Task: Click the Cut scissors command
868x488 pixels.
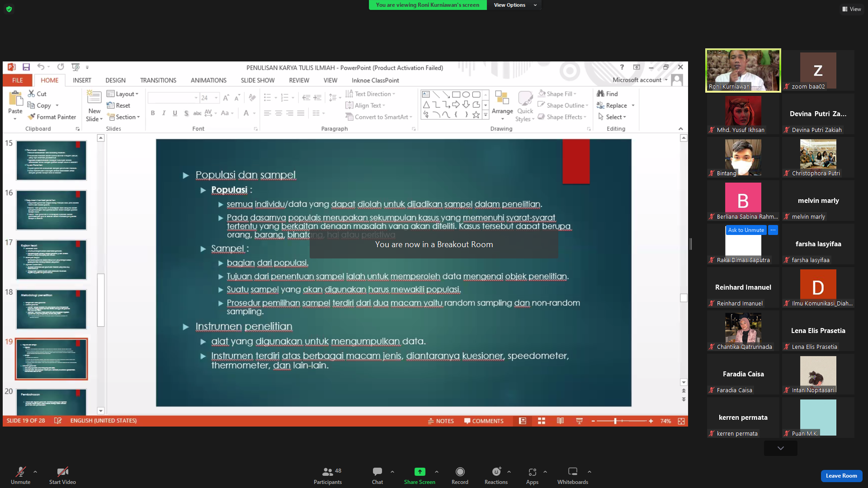Action: click(38, 94)
